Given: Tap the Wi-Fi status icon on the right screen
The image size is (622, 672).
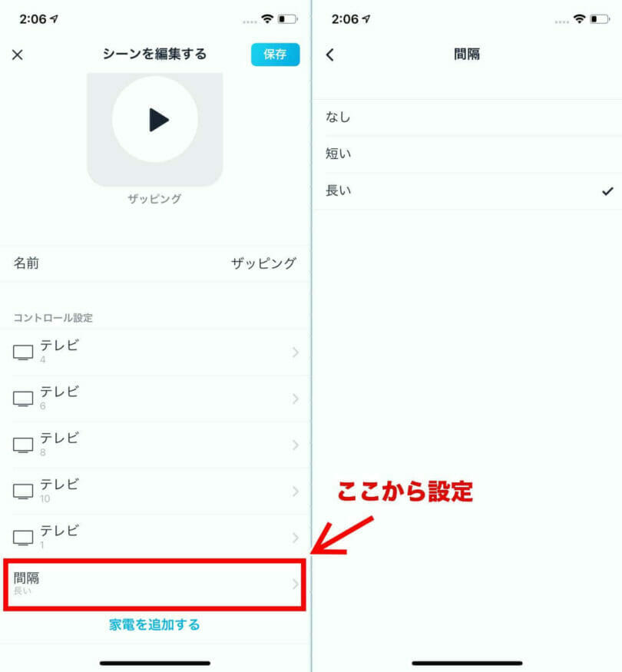Looking at the screenshot, I should pos(579,19).
